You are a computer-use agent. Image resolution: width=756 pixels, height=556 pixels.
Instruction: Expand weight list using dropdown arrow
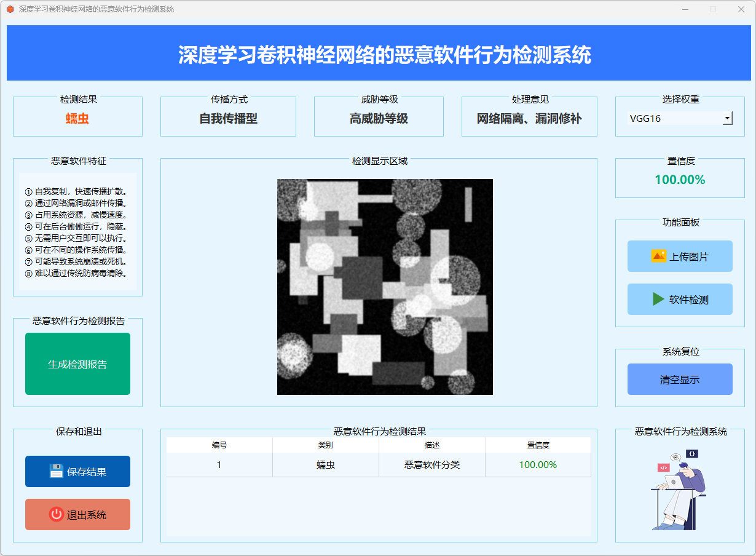pos(727,118)
